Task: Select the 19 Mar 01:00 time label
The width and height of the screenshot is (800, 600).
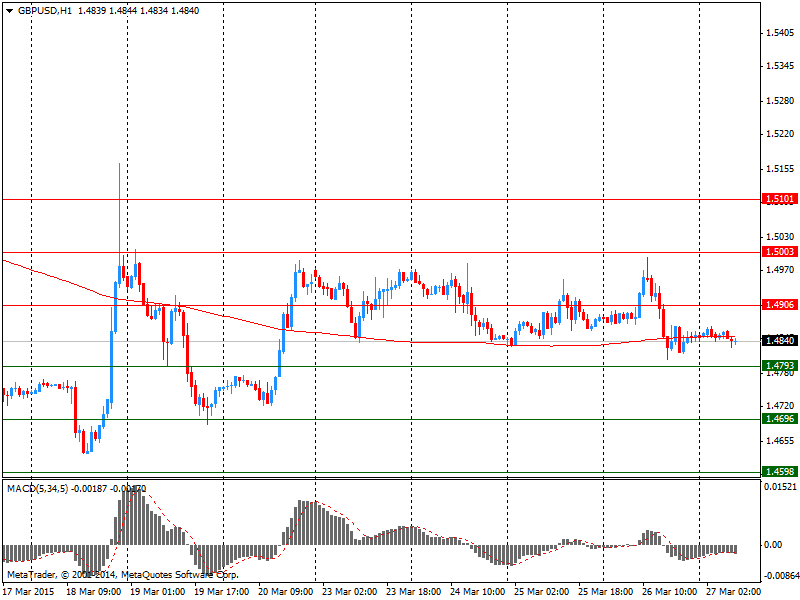Action: (158, 591)
